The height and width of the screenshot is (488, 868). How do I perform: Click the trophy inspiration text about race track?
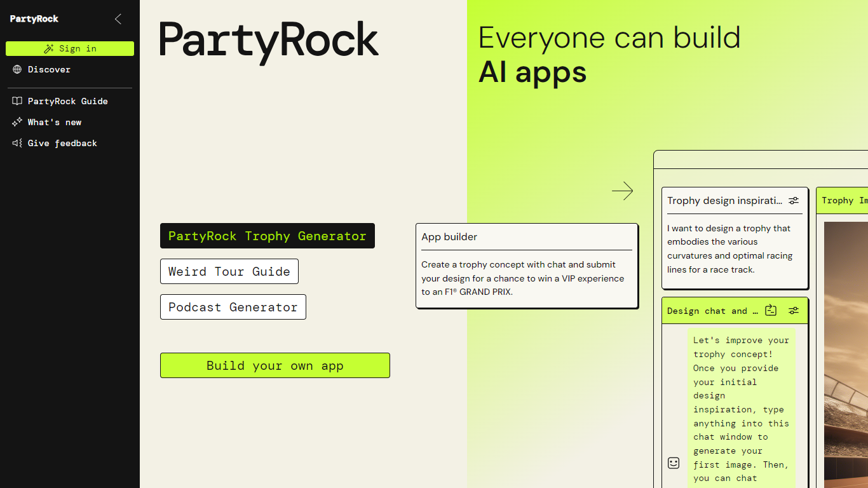[x=730, y=248]
